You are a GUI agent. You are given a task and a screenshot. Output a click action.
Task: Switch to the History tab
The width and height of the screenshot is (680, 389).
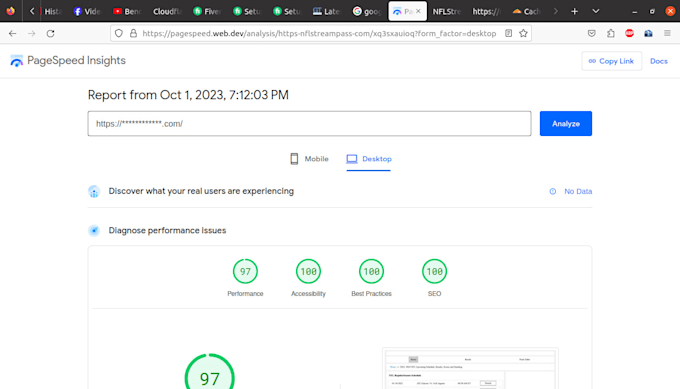tap(51, 11)
